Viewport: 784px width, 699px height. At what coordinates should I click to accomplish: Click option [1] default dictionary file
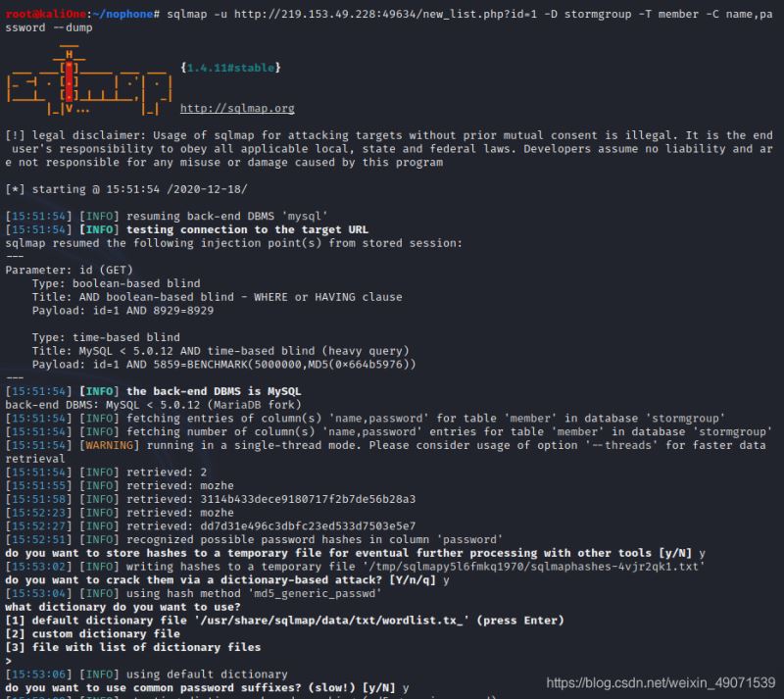point(284,621)
